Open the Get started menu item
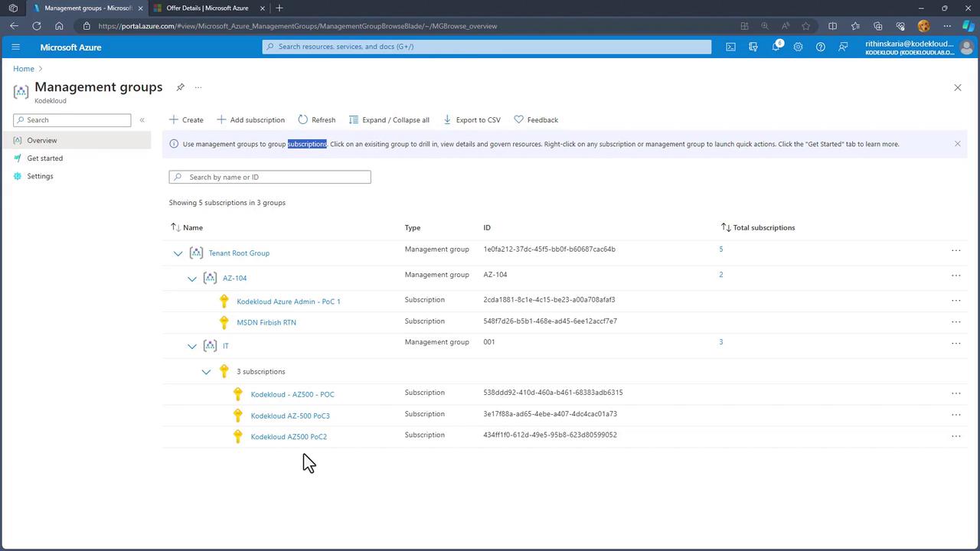This screenshot has height=551, width=980. 44,158
